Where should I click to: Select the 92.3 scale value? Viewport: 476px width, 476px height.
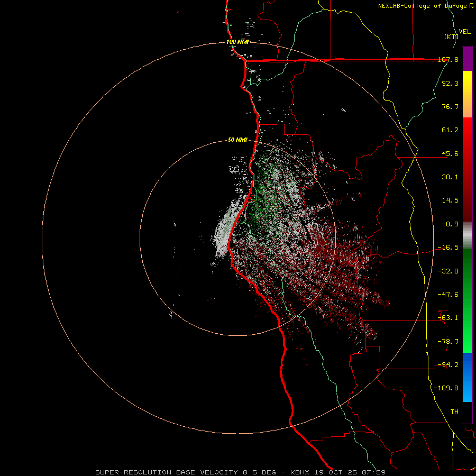click(x=450, y=83)
